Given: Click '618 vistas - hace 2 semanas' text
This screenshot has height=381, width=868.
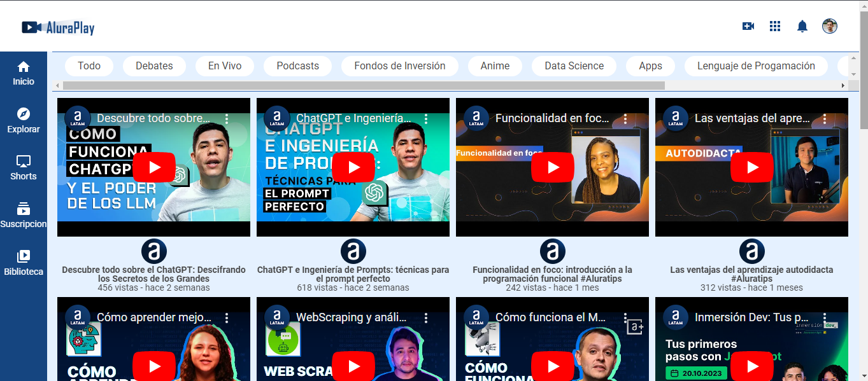Looking at the screenshot, I should pyautogui.click(x=353, y=287).
